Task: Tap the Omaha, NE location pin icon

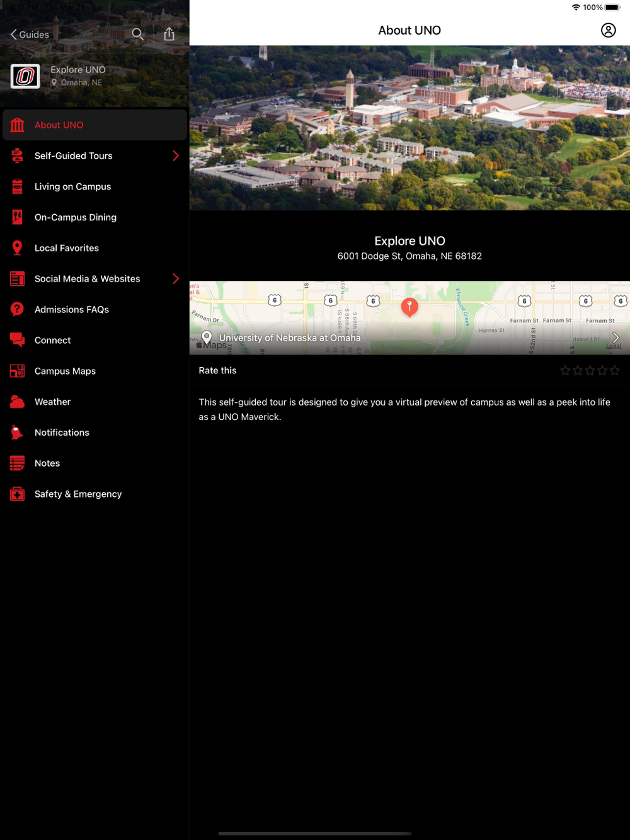Action: click(54, 82)
